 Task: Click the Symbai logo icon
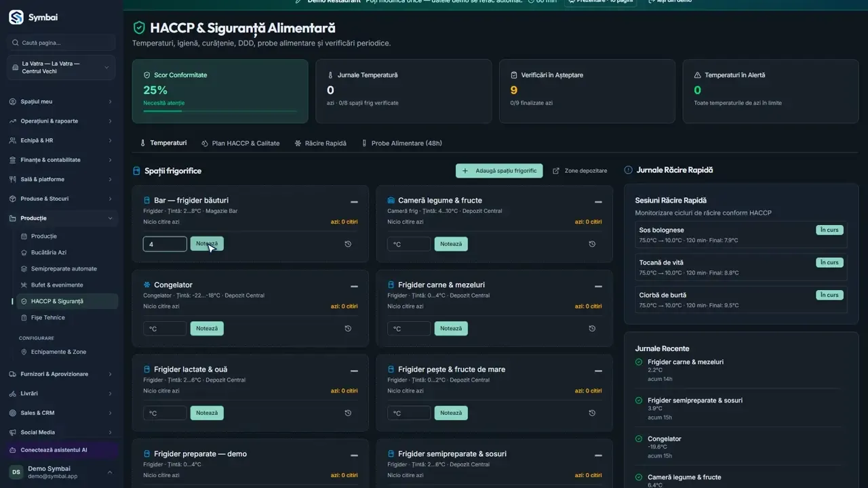[x=16, y=17]
